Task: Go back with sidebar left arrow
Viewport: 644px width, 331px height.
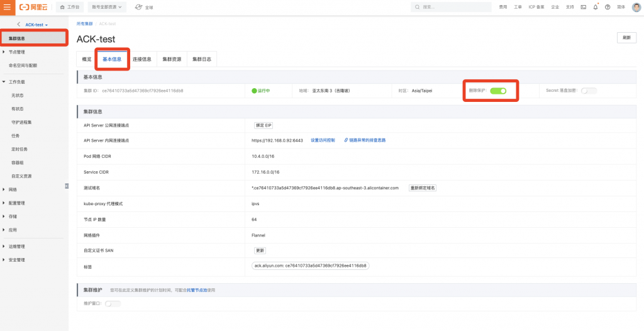Action: coord(18,25)
